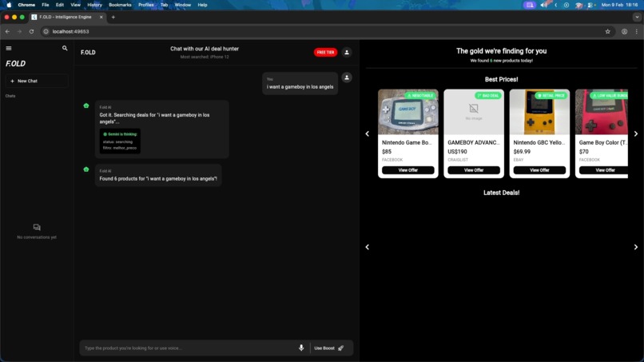Click 'Gemini is thinking' status box

(x=120, y=141)
